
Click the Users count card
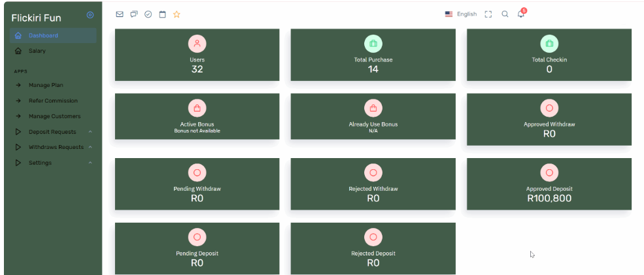pyautogui.click(x=197, y=55)
